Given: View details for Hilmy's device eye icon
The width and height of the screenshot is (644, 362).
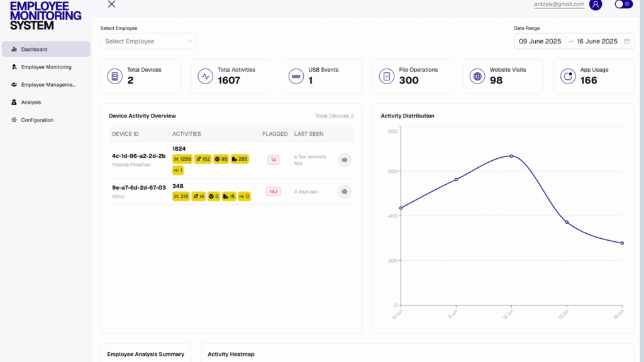Looking at the screenshot, I should (344, 191).
